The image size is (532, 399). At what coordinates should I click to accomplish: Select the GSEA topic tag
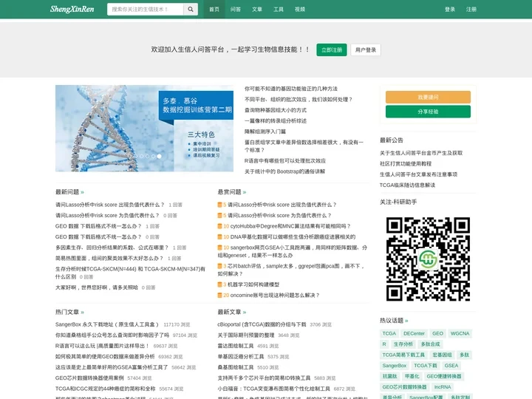(x=451, y=366)
